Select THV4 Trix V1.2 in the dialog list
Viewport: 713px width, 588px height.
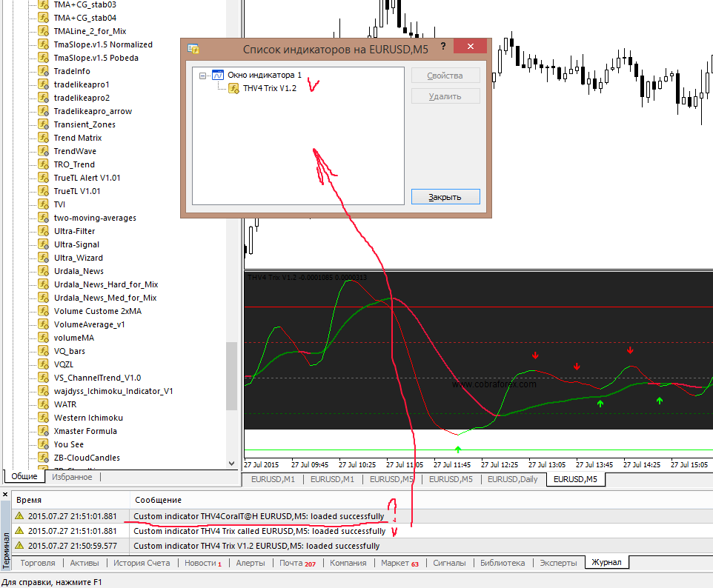tap(269, 88)
